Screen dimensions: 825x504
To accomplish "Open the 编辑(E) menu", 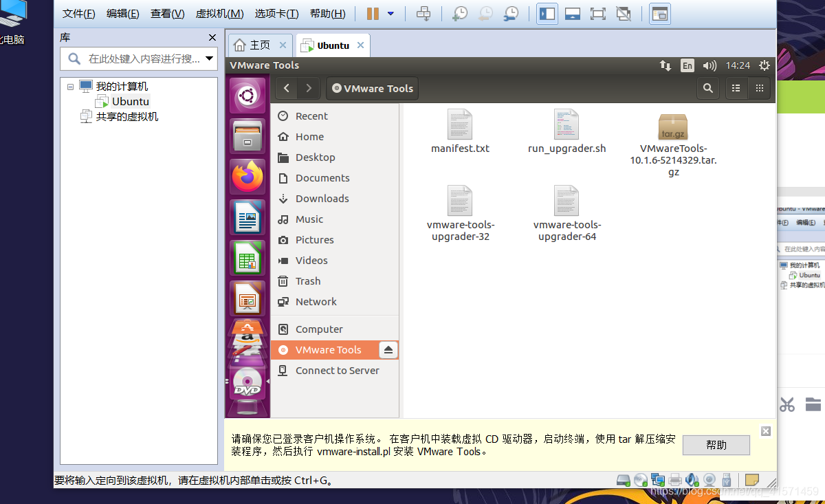I will coord(123,14).
